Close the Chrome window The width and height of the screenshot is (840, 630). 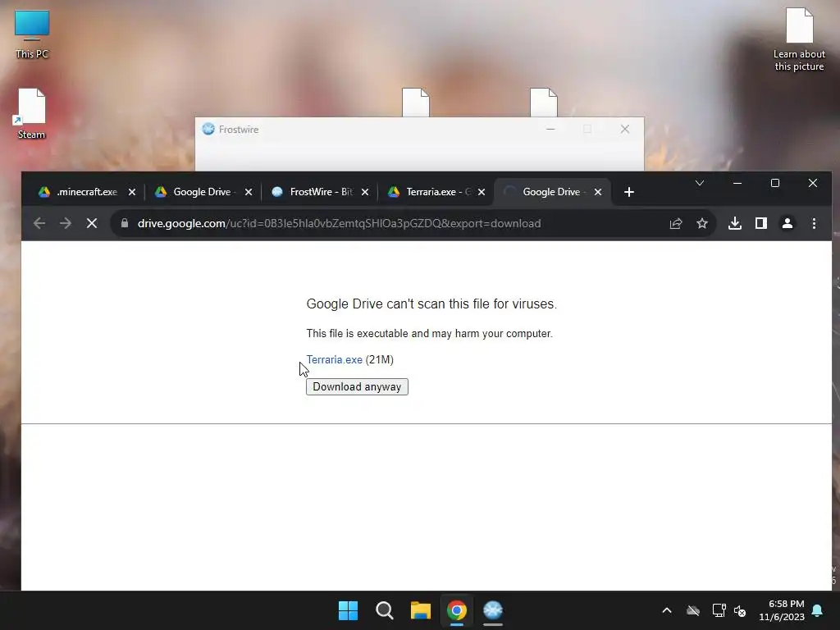click(813, 183)
